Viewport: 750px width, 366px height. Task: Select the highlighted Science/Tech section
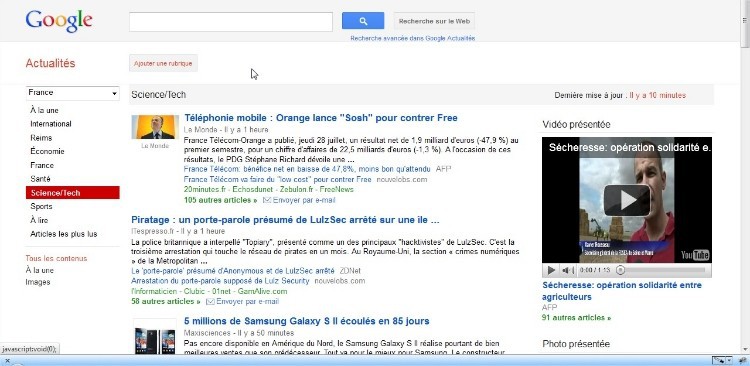pos(73,193)
